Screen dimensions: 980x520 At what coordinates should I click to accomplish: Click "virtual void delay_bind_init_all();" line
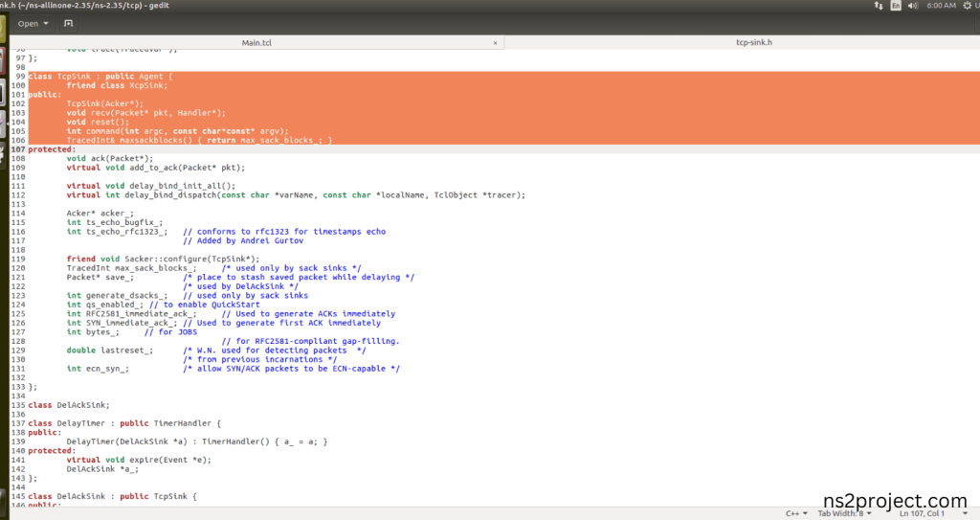[x=151, y=186]
